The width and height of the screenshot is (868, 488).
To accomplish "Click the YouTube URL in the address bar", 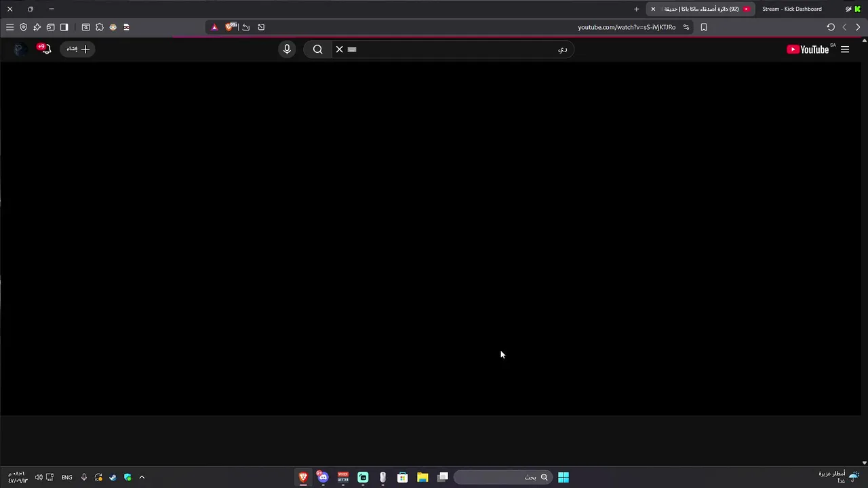I will pyautogui.click(x=627, y=27).
